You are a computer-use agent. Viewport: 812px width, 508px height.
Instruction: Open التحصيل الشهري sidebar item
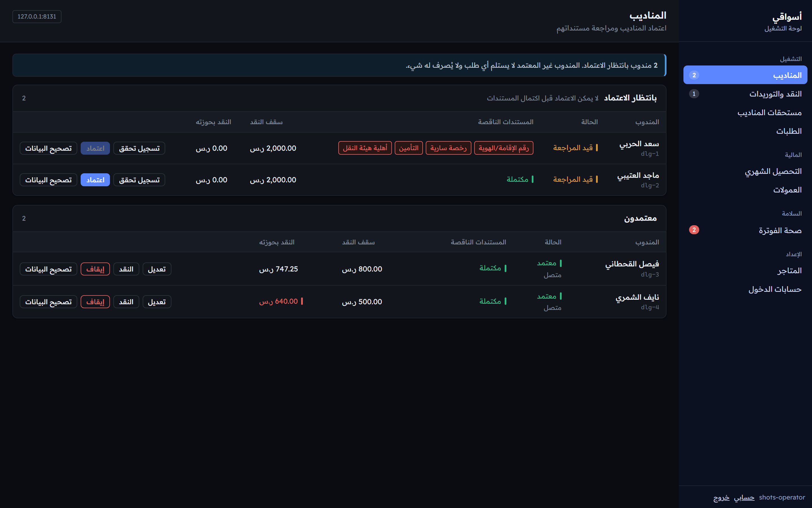[745, 171]
